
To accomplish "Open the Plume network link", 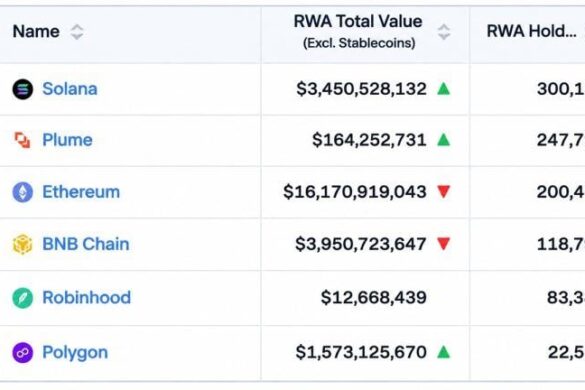I will click(67, 140).
